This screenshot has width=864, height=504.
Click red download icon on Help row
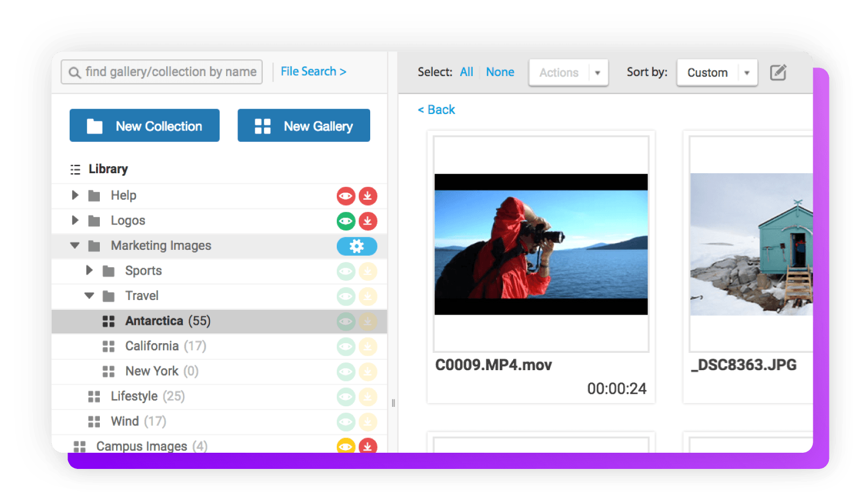coord(368,196)
